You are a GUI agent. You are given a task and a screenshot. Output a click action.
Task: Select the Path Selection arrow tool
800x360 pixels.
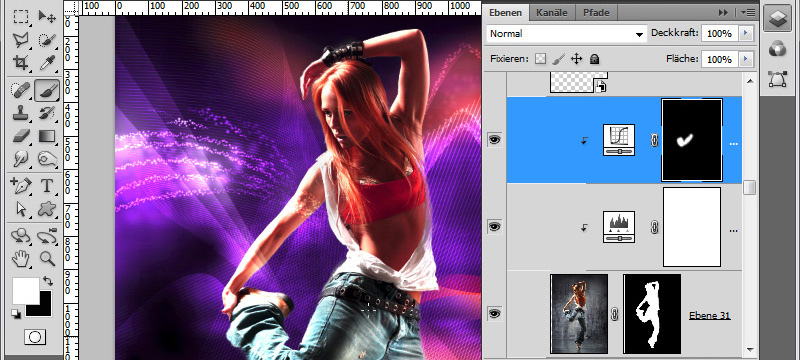(21, 209)
